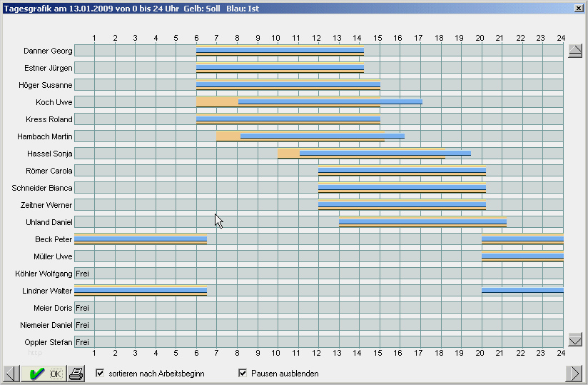The height and width of the screenshot is (385, 588).
Task: Toggle 'sortieren nach Arbeitsbeginn' checkbox
Action: click(100, 373)
